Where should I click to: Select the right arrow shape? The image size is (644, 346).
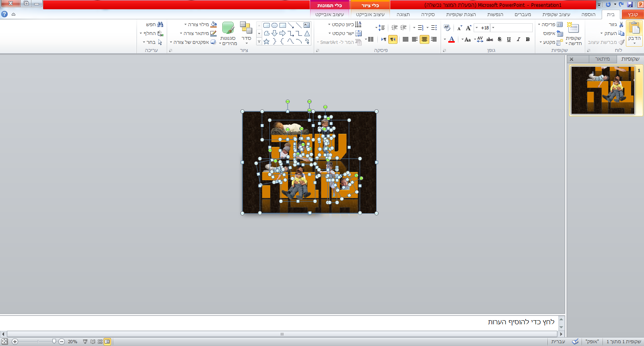[282, 33]
